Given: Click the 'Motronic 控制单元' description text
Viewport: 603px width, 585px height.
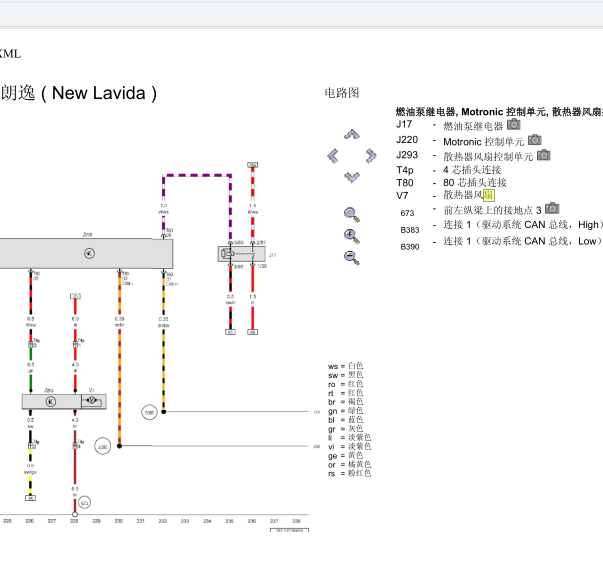Looking at the screenshot, I should [483, 142].
